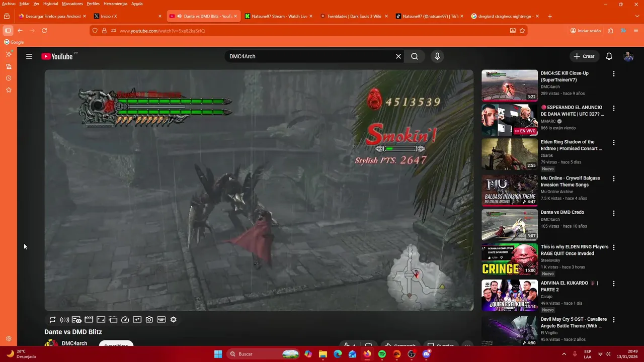Open the Firefox sidebar toggle button
This screenshot has width=644, height=362.
click(x=8, y=31)
